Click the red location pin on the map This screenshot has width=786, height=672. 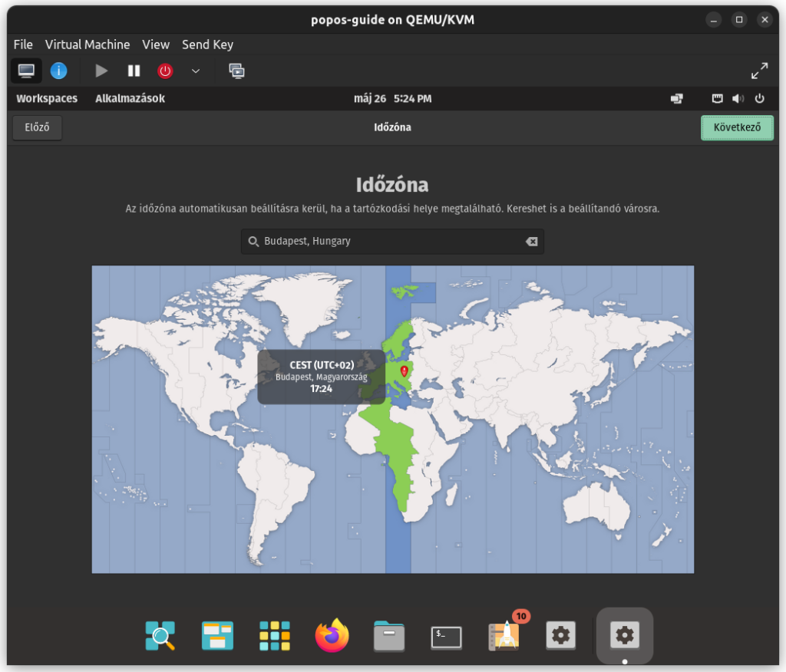tap(404, 371)
